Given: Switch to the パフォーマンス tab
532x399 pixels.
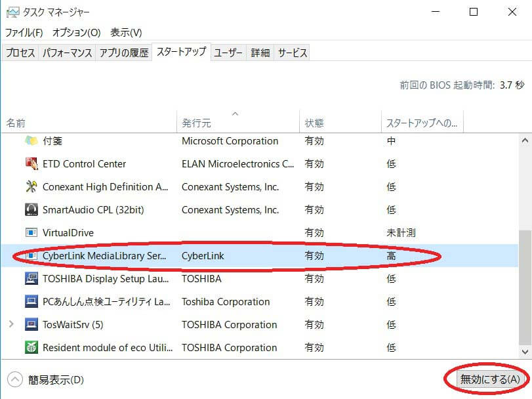Looking at the screenshot, I should point(67,52).
